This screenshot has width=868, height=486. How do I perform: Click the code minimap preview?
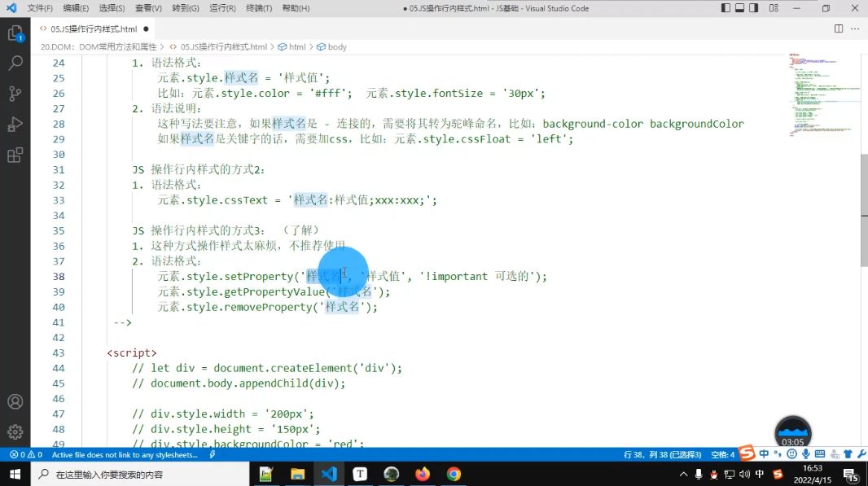coord(824,94)
